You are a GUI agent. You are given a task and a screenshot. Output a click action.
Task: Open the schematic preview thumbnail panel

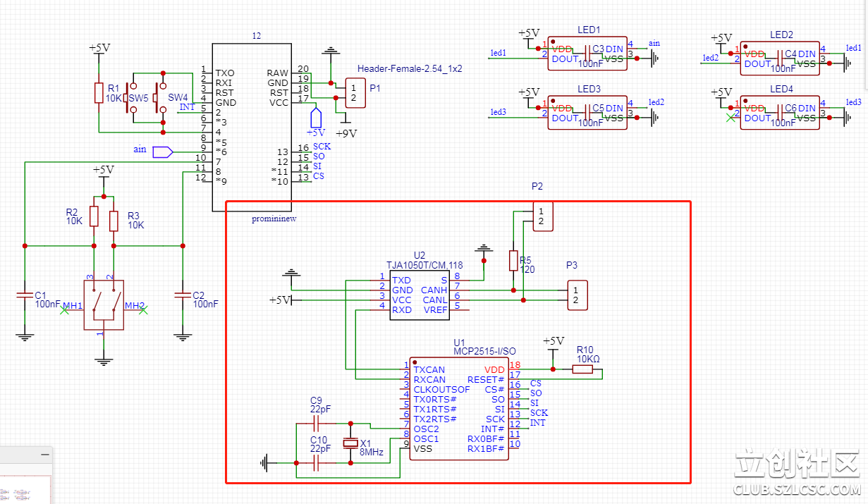click(26, 478)
